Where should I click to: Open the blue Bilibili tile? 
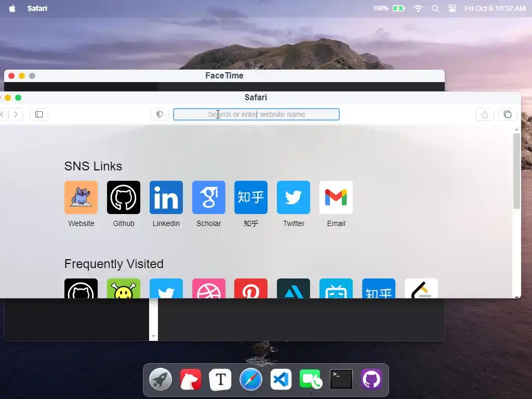point(336,288)
